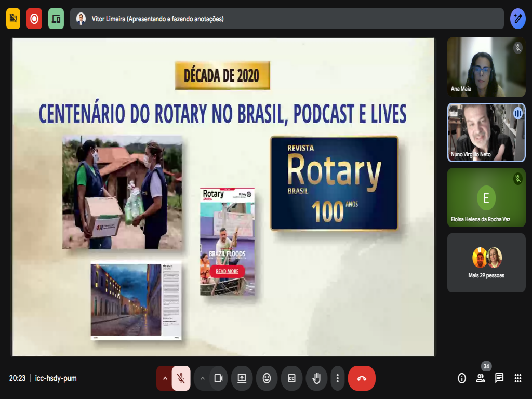Image resolution: width=532 pixels, height=399 pixels.
Task: Leave the call
Action: [362, 378]
